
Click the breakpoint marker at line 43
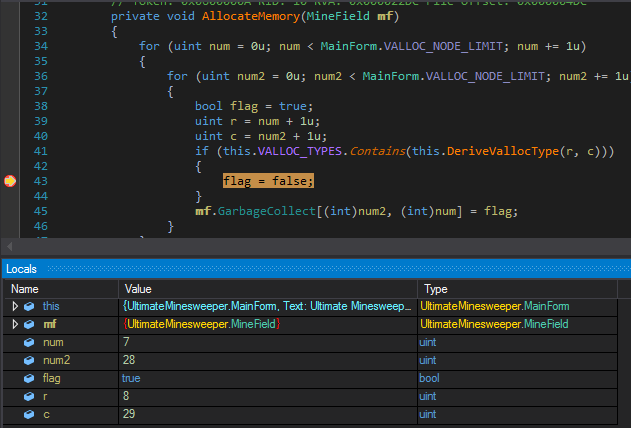pyautogui.click(x=10, y=181)
